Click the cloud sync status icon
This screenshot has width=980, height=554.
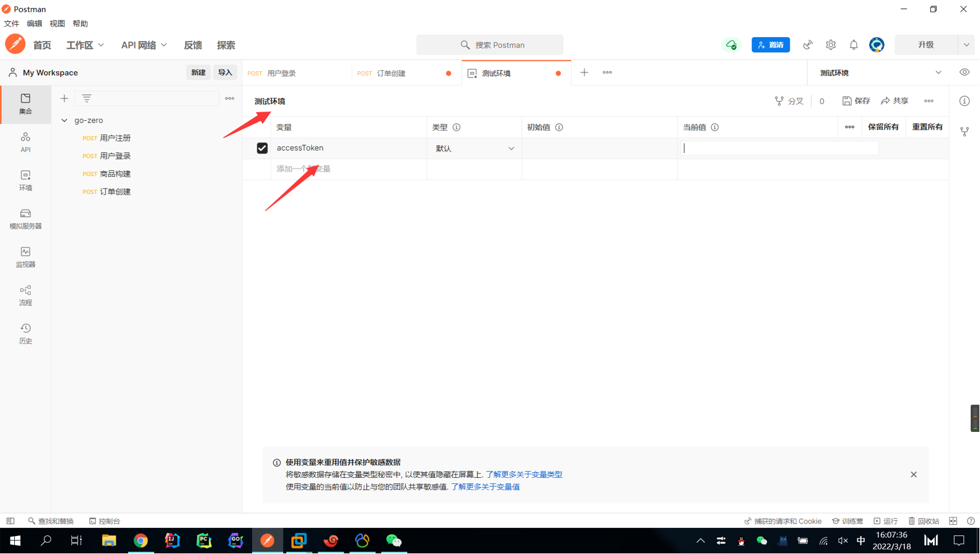(732, 45)
